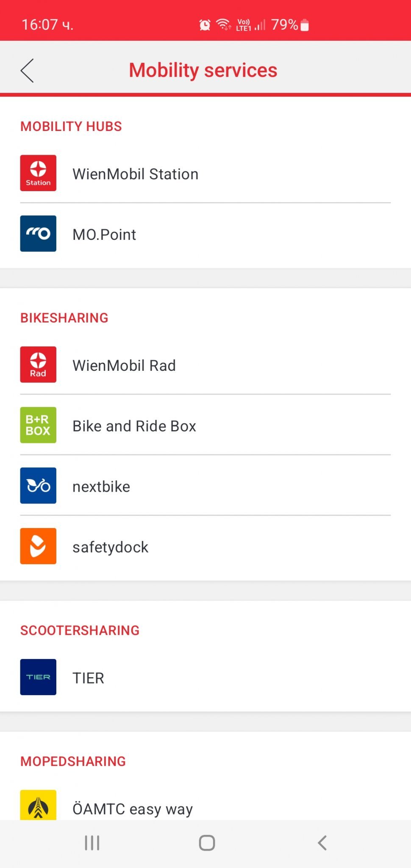Tap the red WienMobil Rad icon

point(38,364)
